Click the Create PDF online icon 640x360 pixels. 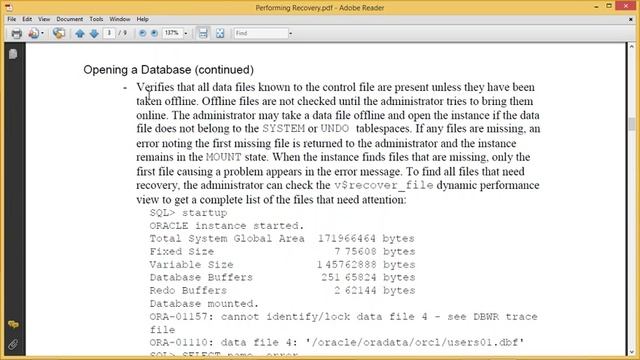click(33, 33)
